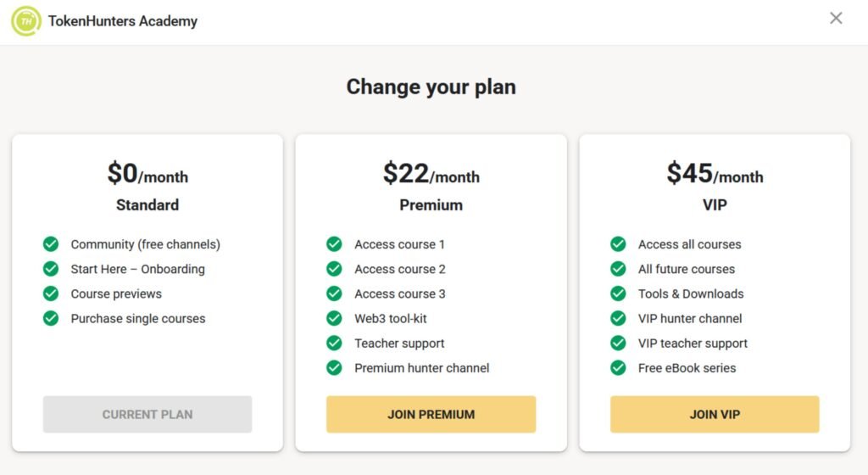Close the plan change dialog

point(836,19)
